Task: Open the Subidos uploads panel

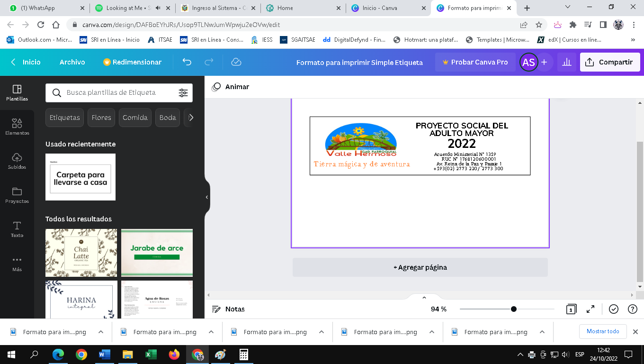Action: click(17, 161)
